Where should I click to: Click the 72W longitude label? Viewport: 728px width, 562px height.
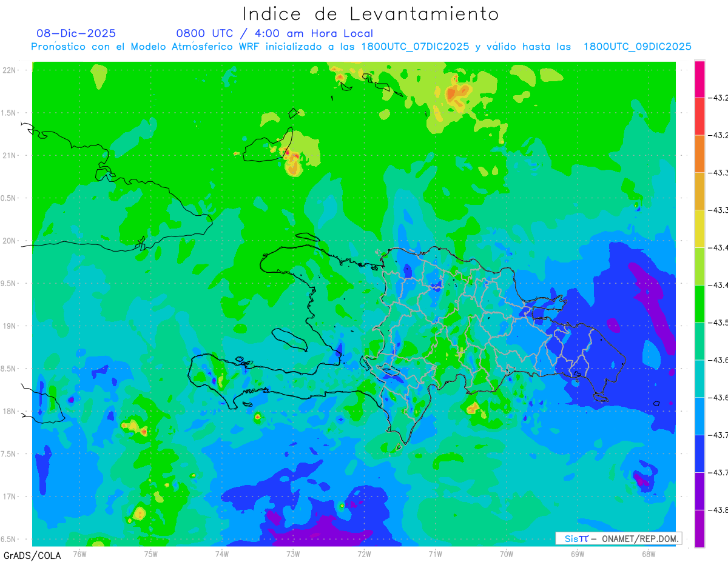point(364,554)
